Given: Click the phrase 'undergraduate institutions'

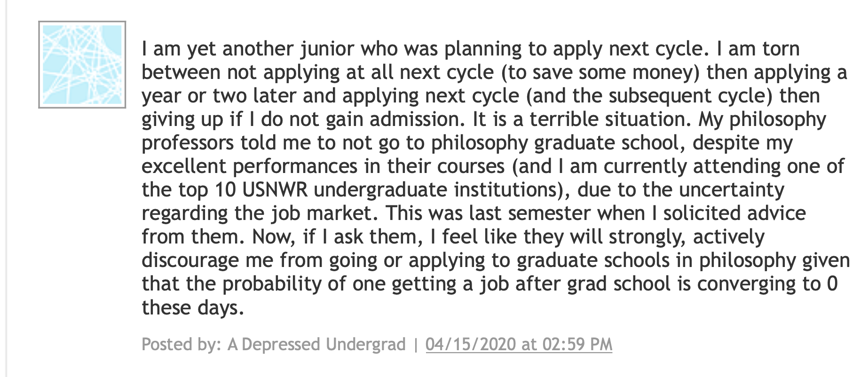Looking at the screenshot, I should click(x=435, y=190).
